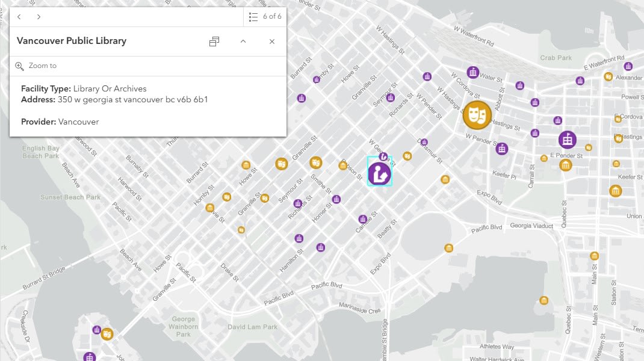Click the purple marker on Cambie St
644x361 pixels.
pyautogui.click(x=362, y=219)
